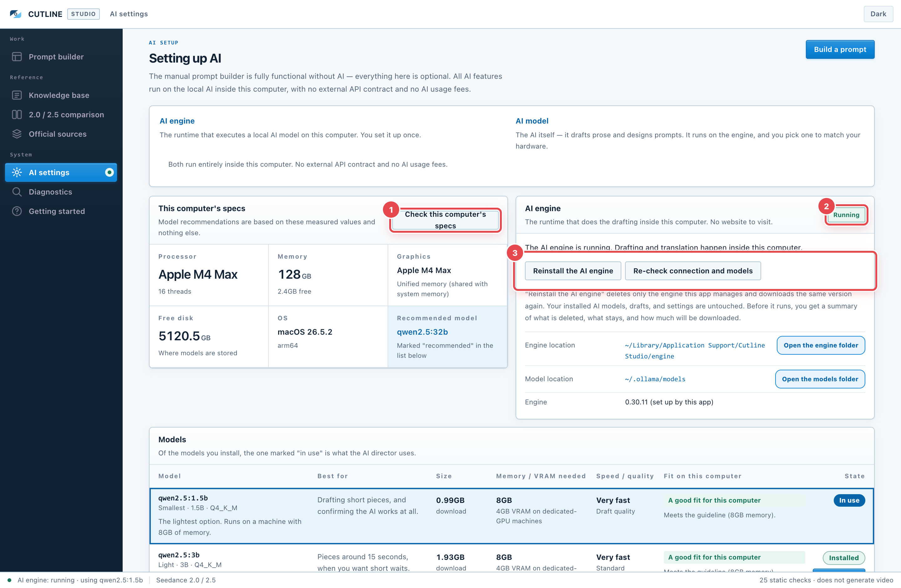Screen dimensions: 901x588
Task: Click the Cutline logo icon
Action: [16, 14]
